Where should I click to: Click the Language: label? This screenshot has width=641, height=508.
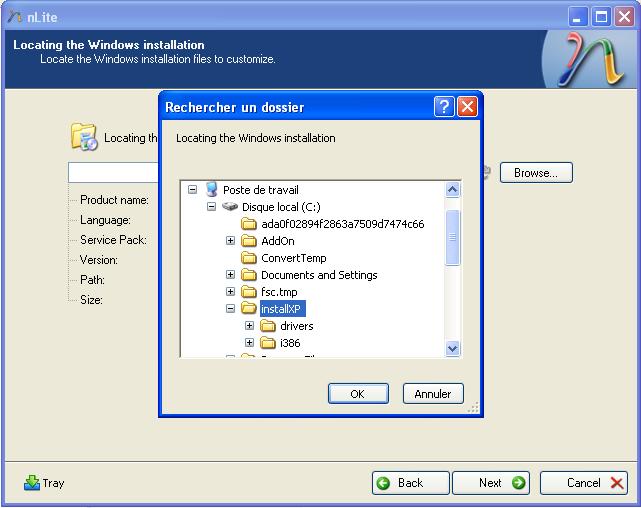tap(105, 220)
